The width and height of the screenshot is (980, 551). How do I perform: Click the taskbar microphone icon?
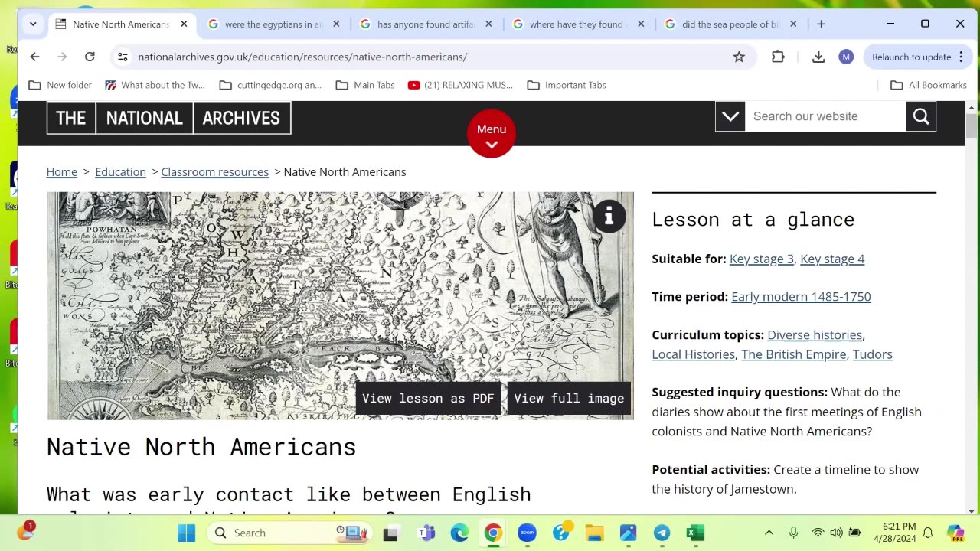point(793,533)
